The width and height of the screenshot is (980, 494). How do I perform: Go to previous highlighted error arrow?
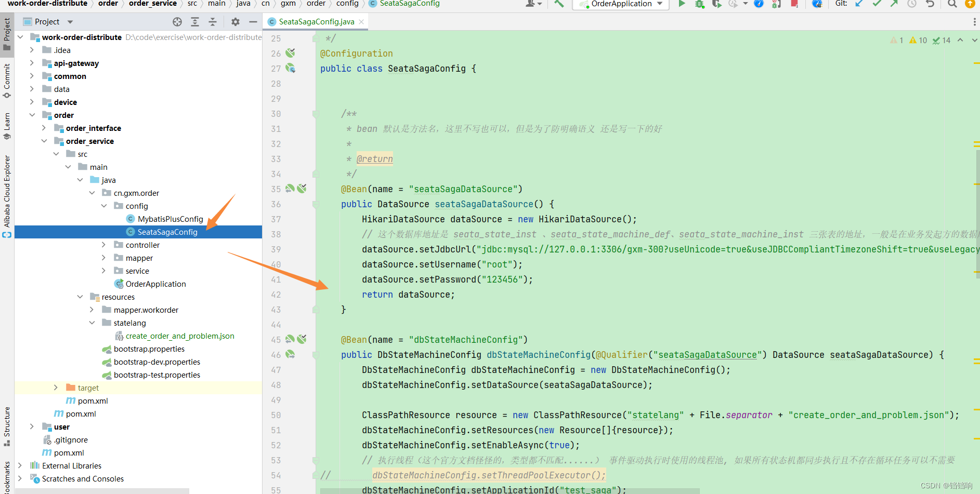(960, 40)
